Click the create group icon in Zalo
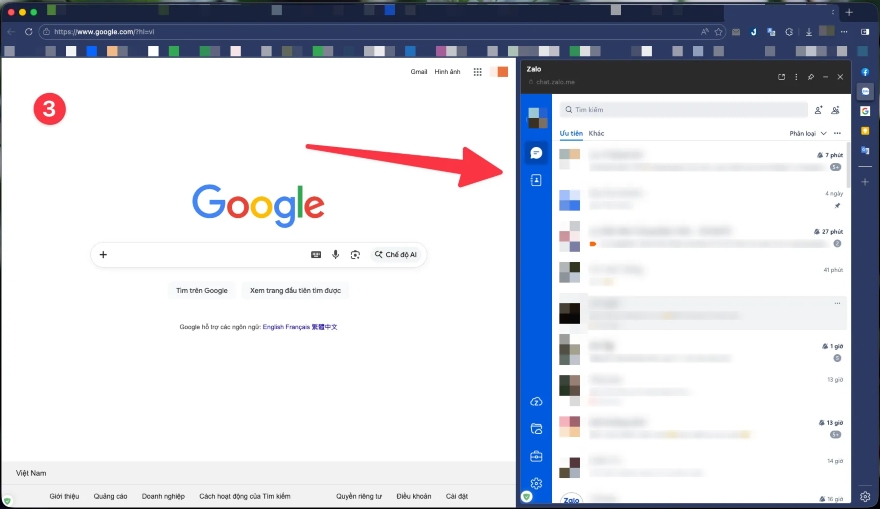 835,110
